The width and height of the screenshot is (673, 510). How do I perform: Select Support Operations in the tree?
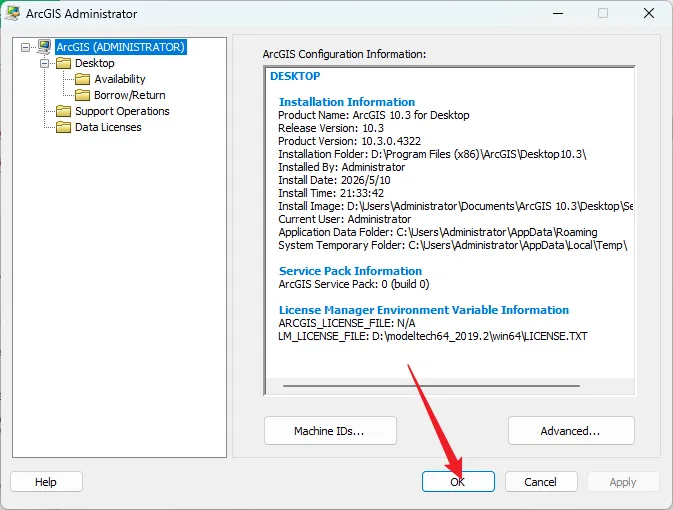[x=122, y=111]
